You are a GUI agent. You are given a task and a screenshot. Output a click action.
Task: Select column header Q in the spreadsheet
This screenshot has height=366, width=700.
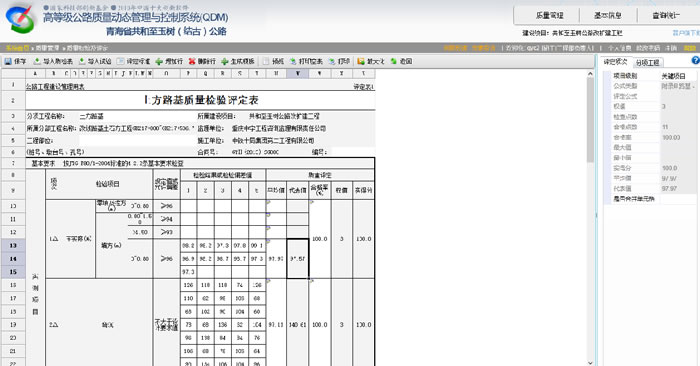point(206,73)
